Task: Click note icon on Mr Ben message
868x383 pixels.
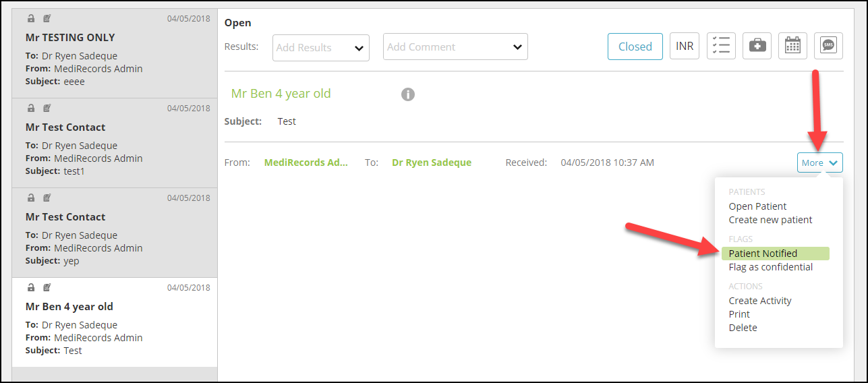Action: pos(47,287)
